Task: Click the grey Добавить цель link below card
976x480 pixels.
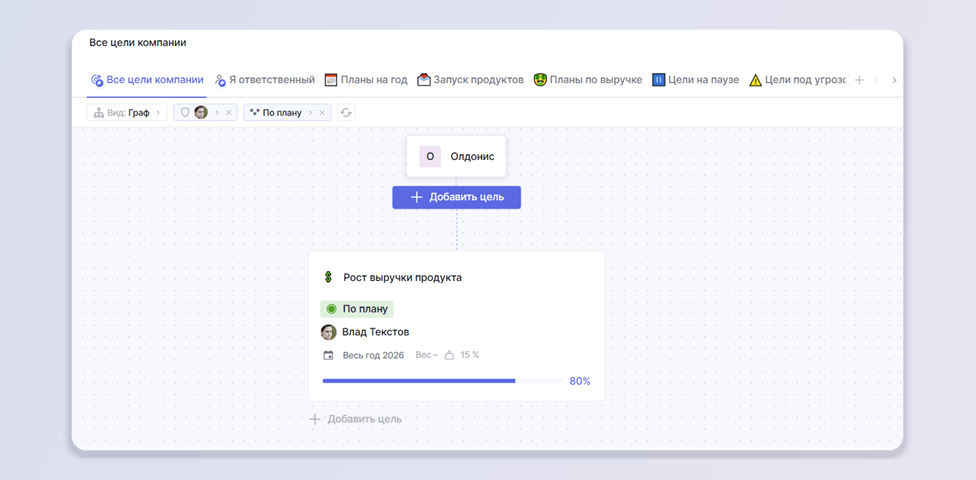Action: [356, 419]
